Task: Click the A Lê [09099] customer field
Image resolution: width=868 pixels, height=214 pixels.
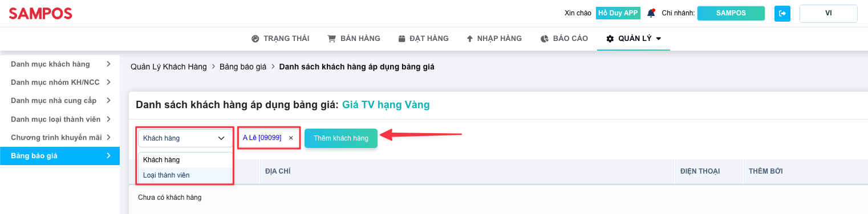Action: [269, 138]
